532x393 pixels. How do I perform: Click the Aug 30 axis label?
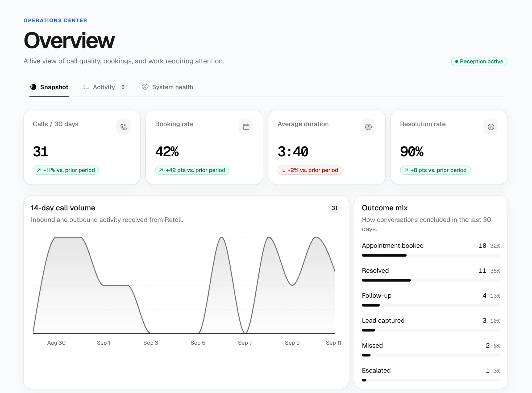(x=56, y=343)
